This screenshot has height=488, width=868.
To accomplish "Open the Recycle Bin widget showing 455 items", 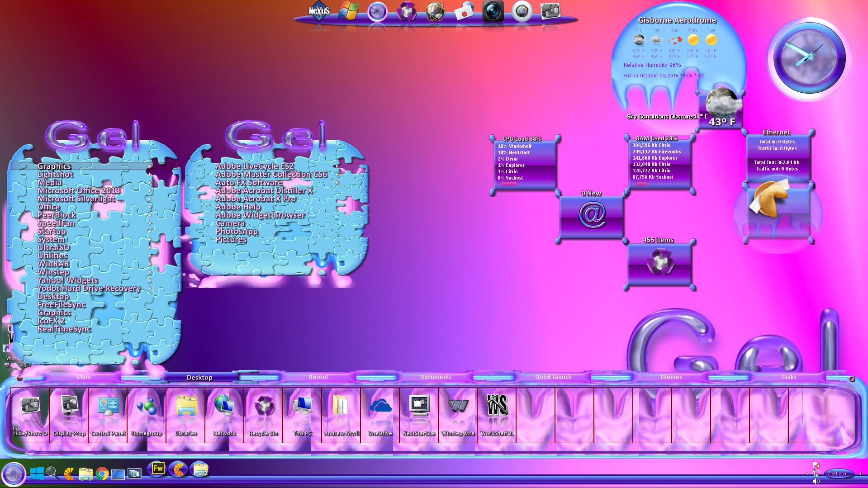I will [x=659, y=264].
